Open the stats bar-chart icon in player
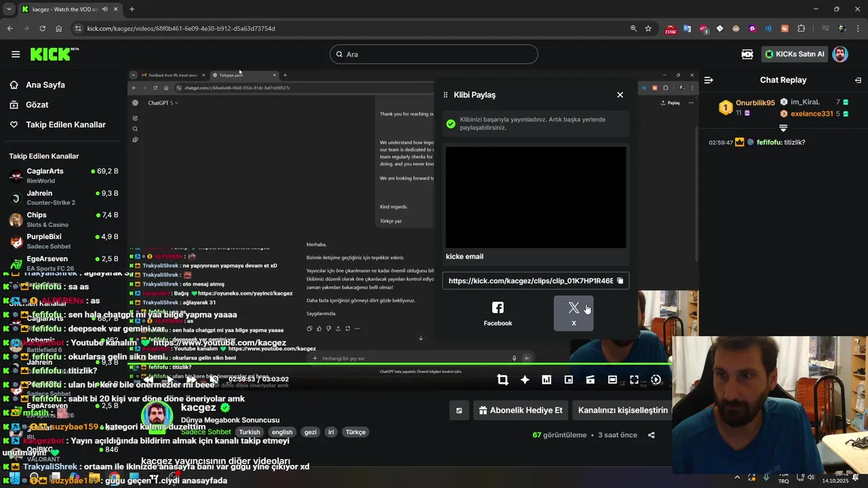868x488 pixels. 547,380
